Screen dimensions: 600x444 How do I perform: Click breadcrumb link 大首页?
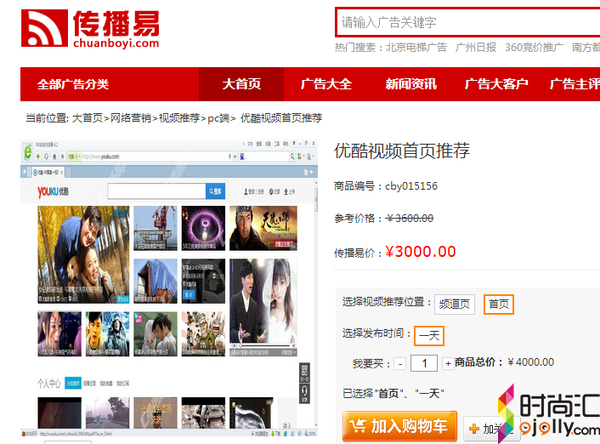point(87,118)
